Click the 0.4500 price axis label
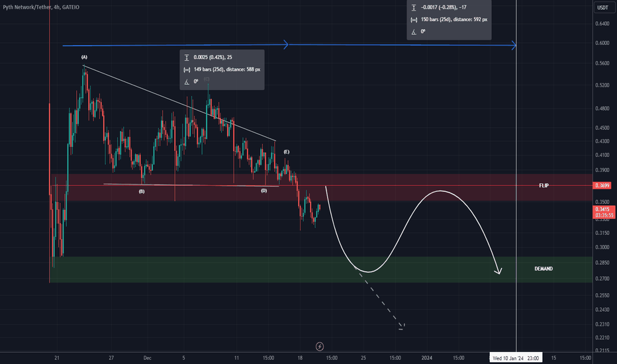The image size is (617, 364). [x=602, y=128]
